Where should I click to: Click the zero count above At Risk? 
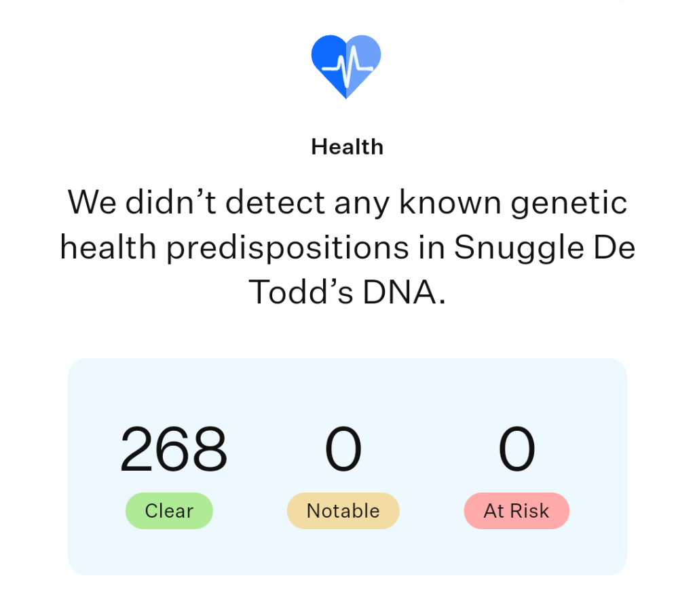point(516,449)
